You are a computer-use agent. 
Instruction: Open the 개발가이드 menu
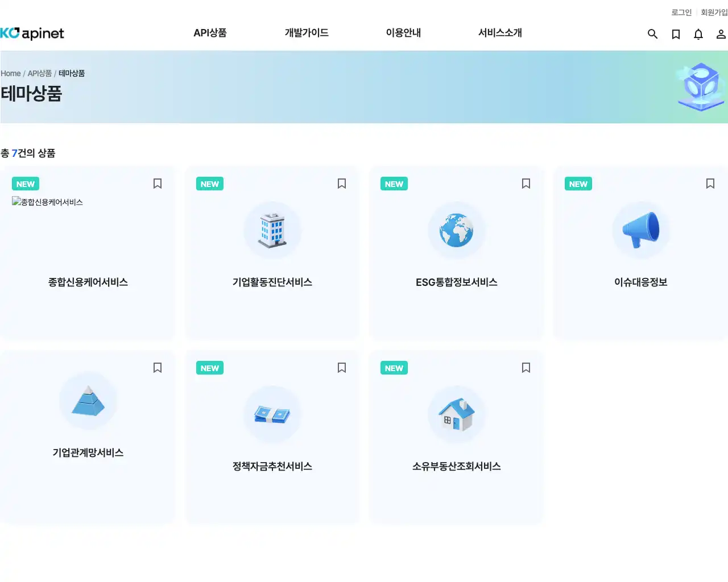306,33
